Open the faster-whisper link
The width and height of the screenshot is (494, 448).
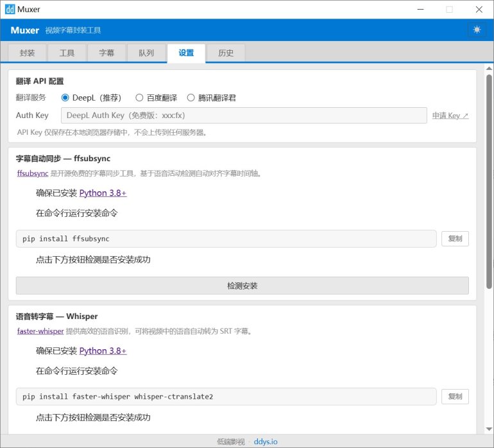40,331
